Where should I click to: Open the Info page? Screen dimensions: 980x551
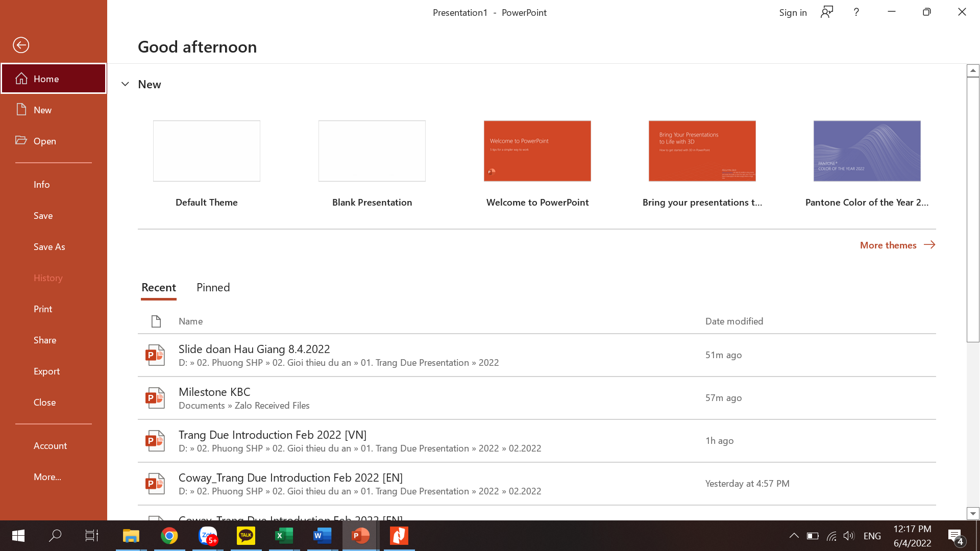click(54, 184)
